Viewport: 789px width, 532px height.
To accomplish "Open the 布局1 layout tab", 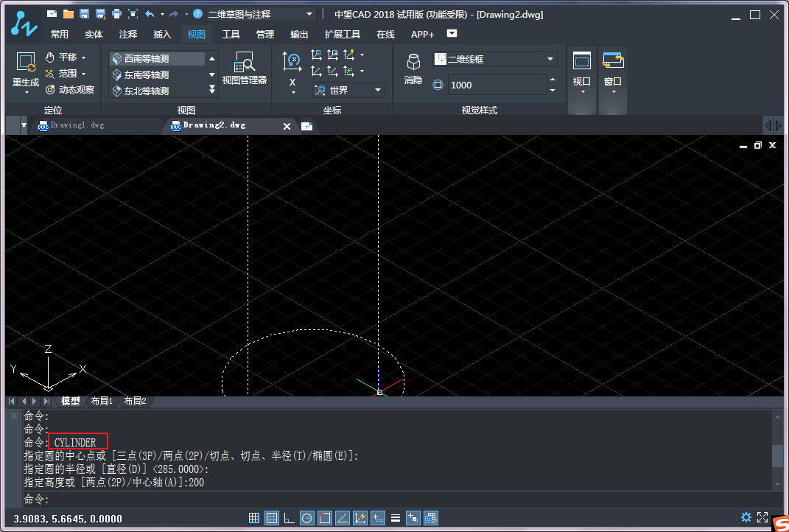I will 102,402.
